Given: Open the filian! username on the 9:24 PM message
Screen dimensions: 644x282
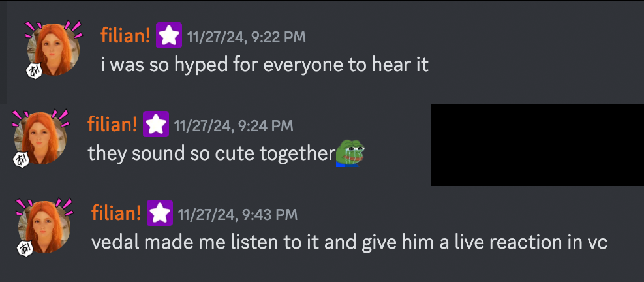Looking at the screenshot, I should coord(112,125).
